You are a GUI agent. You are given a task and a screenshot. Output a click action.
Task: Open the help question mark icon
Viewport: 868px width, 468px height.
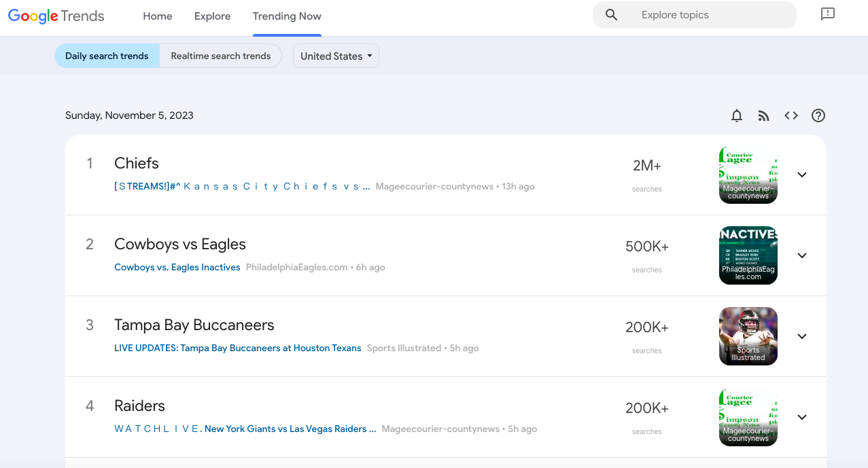[818, 115]
